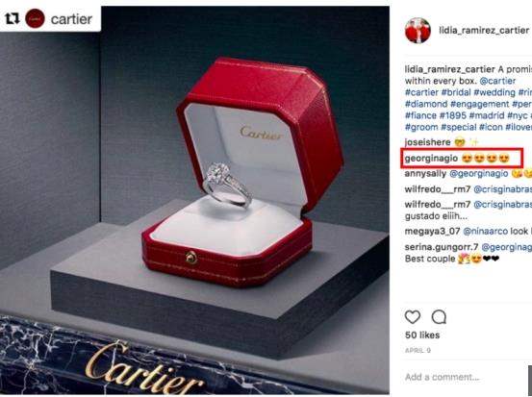Image resolution: width=532 pixels, height=397 pixels.
Task: Like the post with the heart icon
Action: click(x=413, y=317)
